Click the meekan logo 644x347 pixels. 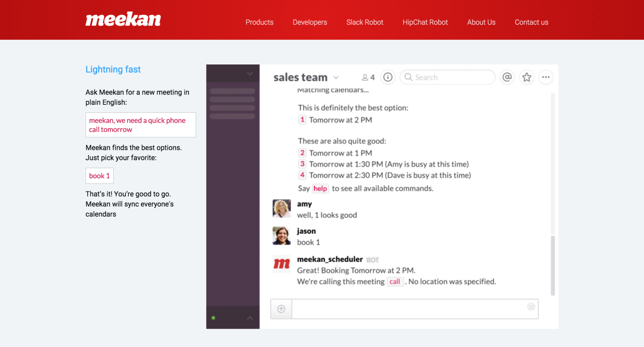pos(123,19)
